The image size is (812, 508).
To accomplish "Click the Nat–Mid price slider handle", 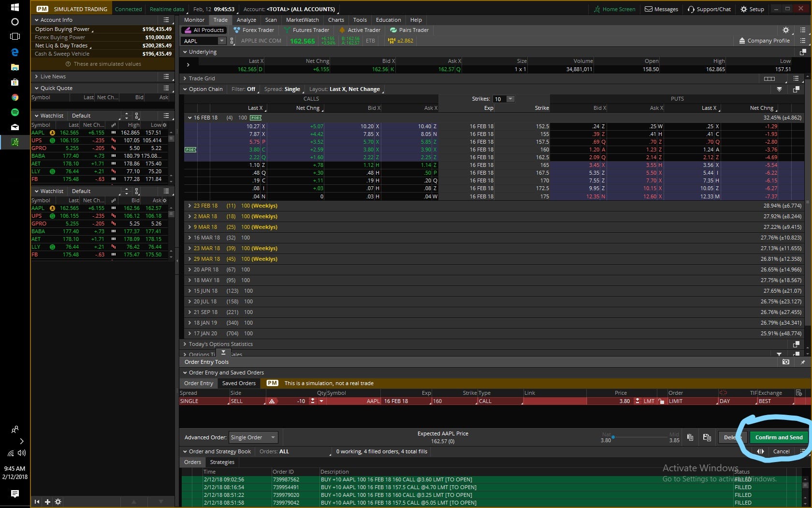I will point(613,437).
